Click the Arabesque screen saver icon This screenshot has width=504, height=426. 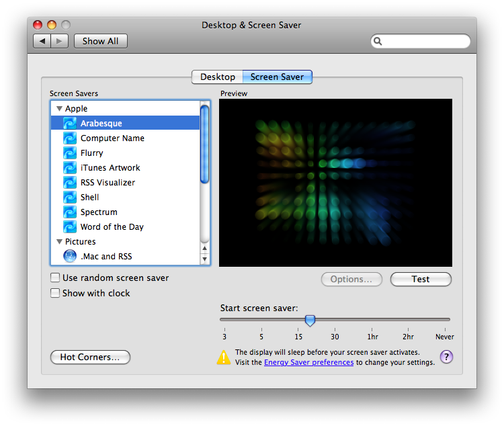pyautogui.click(x=70, y=123)
